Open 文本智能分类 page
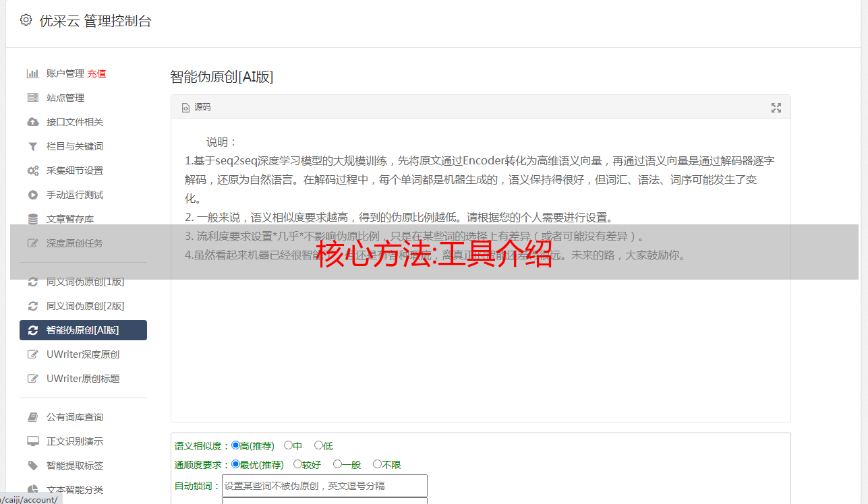This screenshot has width=868, height=504. (75, 490)
